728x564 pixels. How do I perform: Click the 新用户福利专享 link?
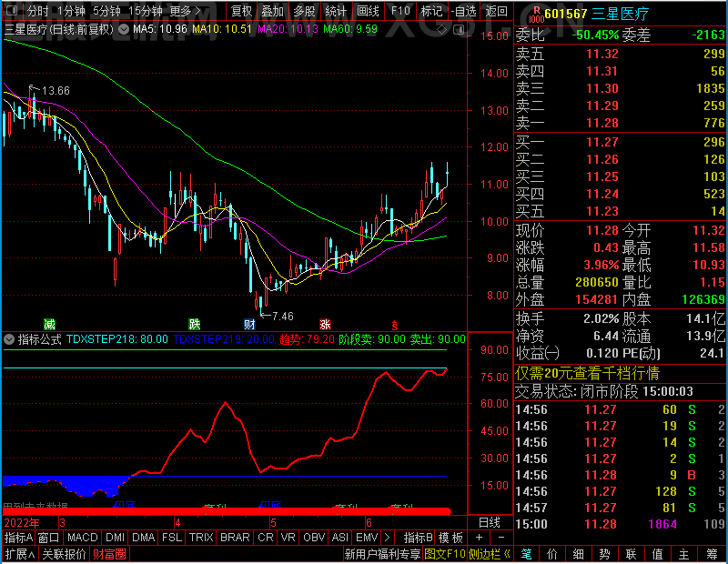pos(382,554)
